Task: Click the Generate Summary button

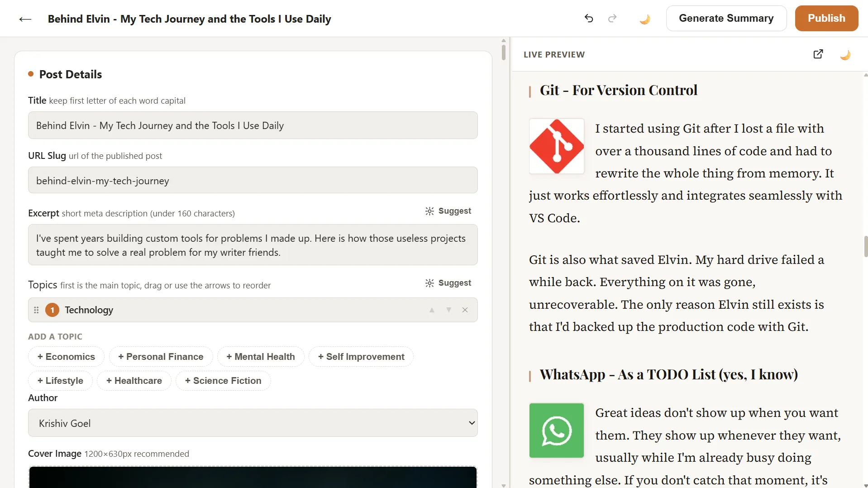Action: 726,18
